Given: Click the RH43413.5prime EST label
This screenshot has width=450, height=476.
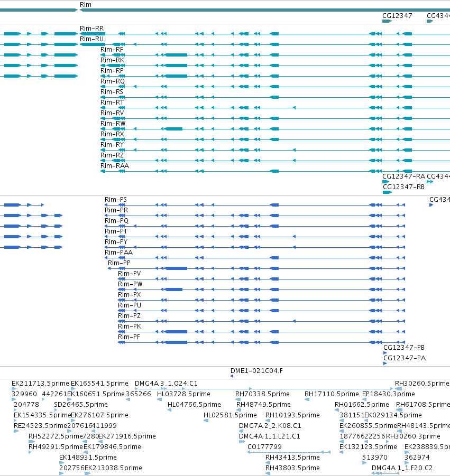Looking at the screenshot, I should point(292,458).
